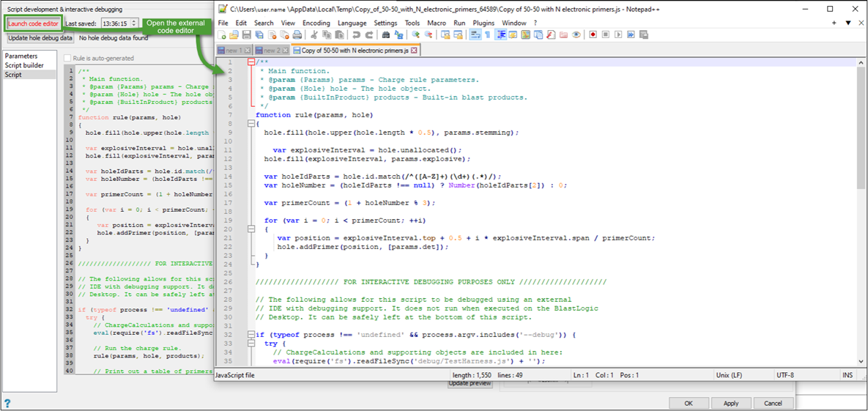
Task: Toggle Word Wrap in the toolbar
Action: (x=474, y=34)
